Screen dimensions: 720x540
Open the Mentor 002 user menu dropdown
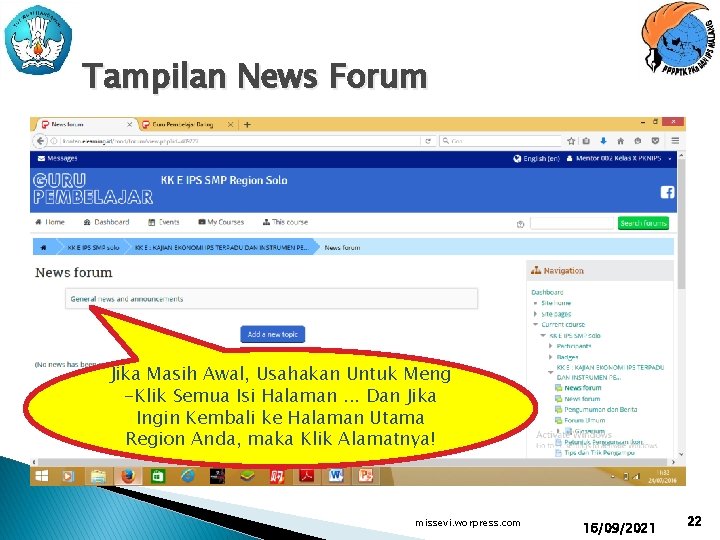pyautogui.click(x=619, y=158)
